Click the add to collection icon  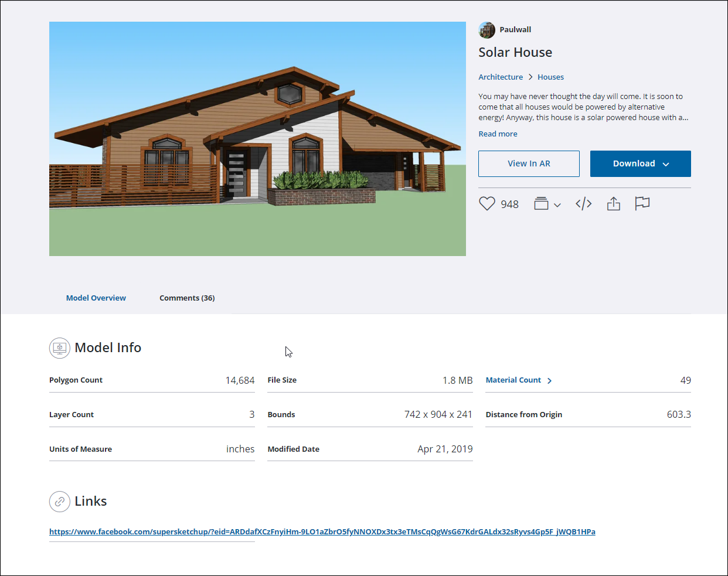coord(541,204)
